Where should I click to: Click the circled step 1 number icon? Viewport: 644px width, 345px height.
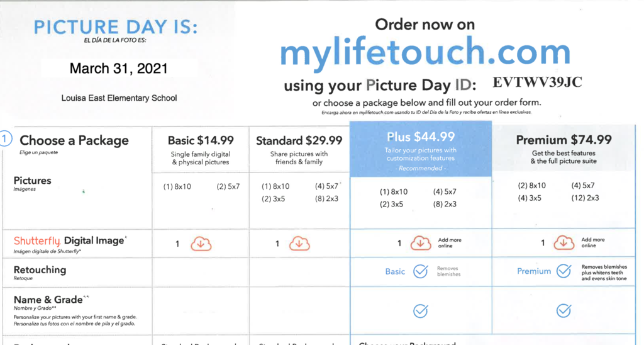[6, 140]
